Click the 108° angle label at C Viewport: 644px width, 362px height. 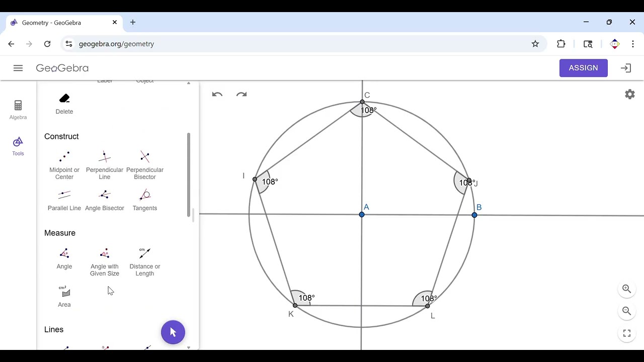click(x=368, y=110)
